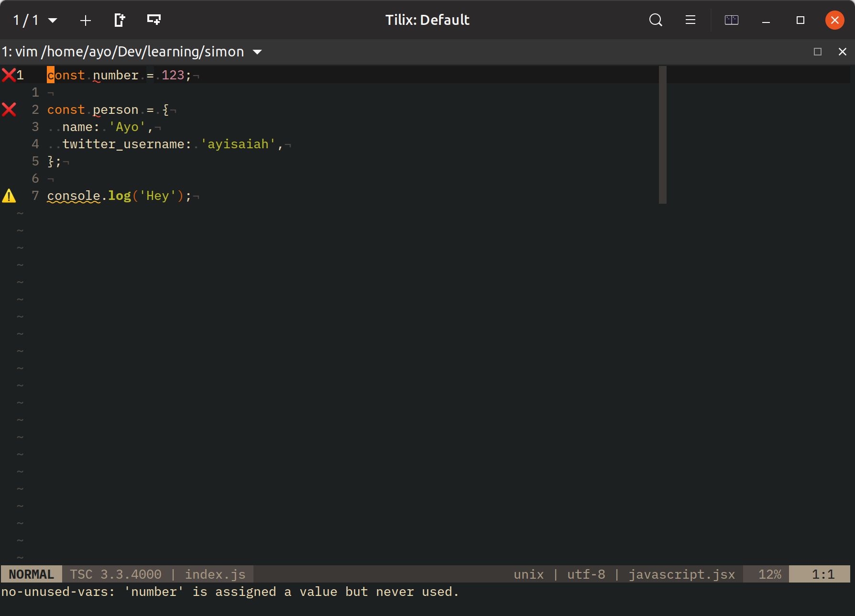Image resolution: width=855 pixels, height=616 pixels.
Task: Click index.js filename in the status line
Action: [x=215, y=574]
